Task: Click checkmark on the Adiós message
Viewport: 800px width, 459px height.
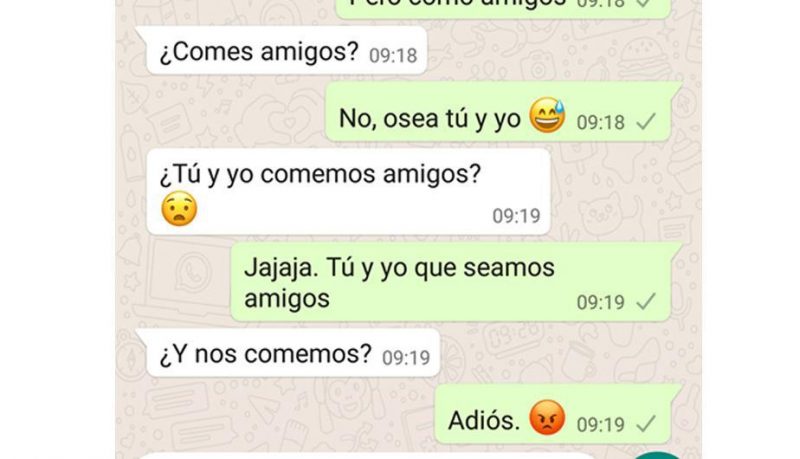Action: pyautogui.click(x=646, y=423)
